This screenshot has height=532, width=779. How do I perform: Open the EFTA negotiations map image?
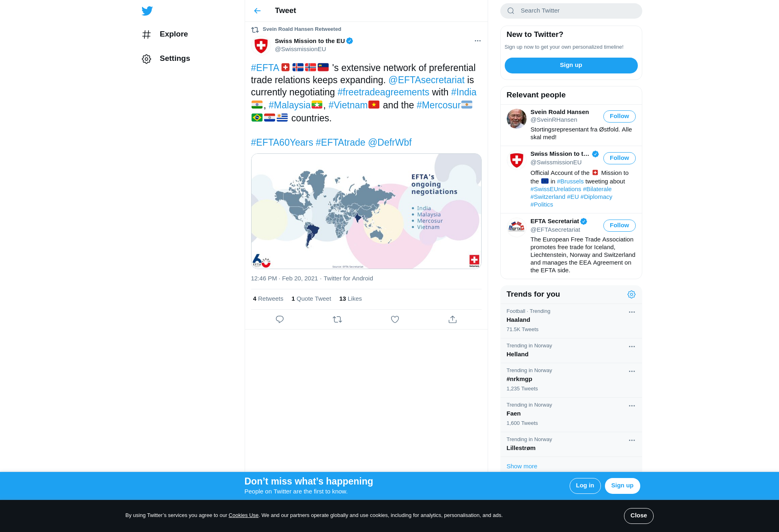(366, 211)
